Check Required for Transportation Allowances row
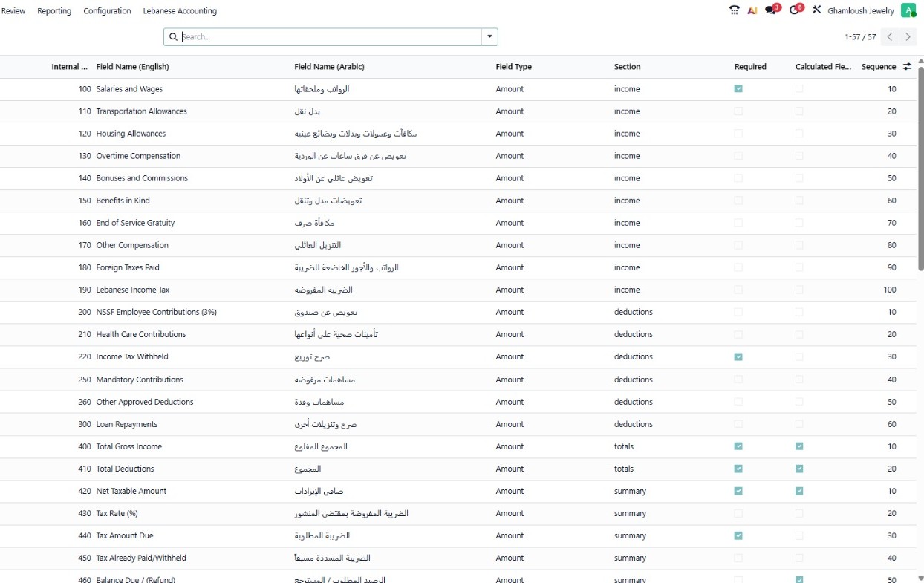The height and width of the screenshot is (583, 924). click(738, 111)
